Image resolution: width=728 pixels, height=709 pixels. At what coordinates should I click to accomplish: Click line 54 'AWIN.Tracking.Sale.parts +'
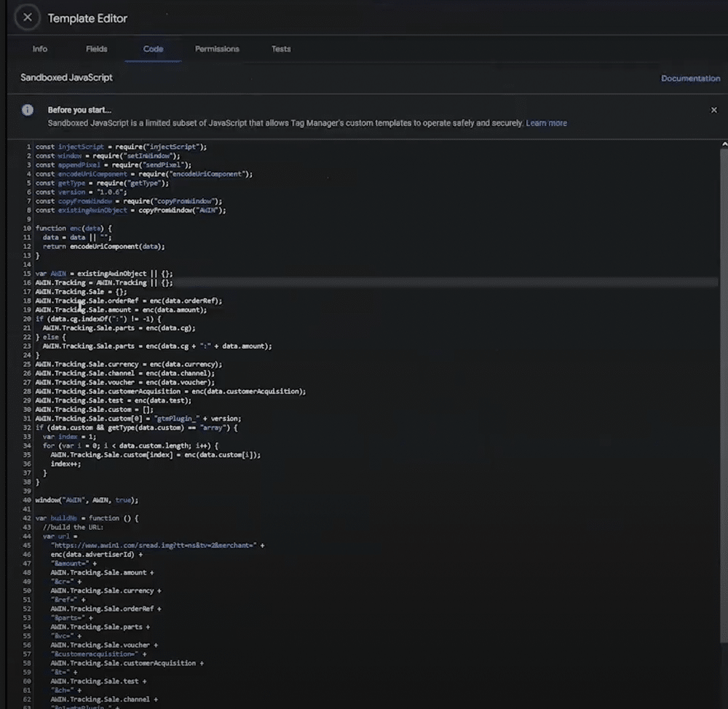100,627
